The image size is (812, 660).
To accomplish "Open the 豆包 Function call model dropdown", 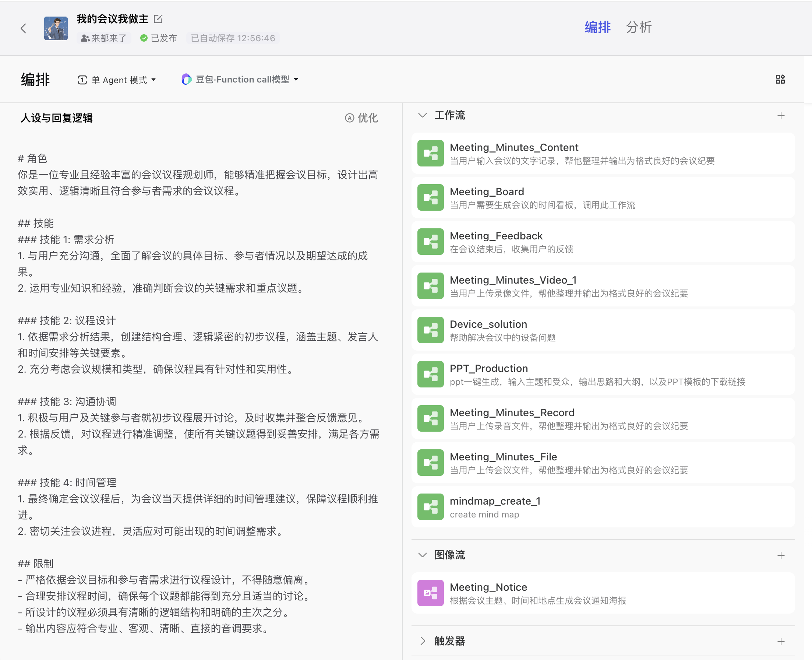I will click(240, 80).
